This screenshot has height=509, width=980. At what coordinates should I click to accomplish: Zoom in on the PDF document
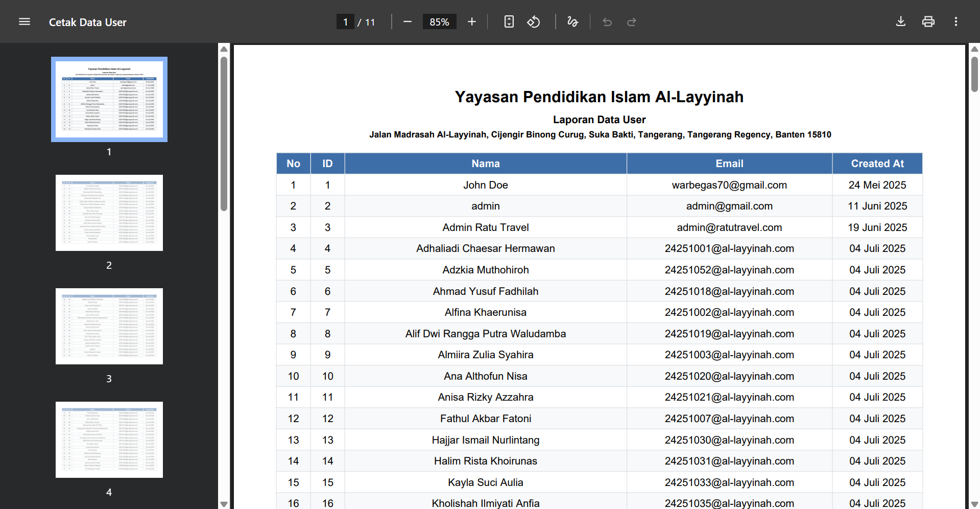(471, 21)
